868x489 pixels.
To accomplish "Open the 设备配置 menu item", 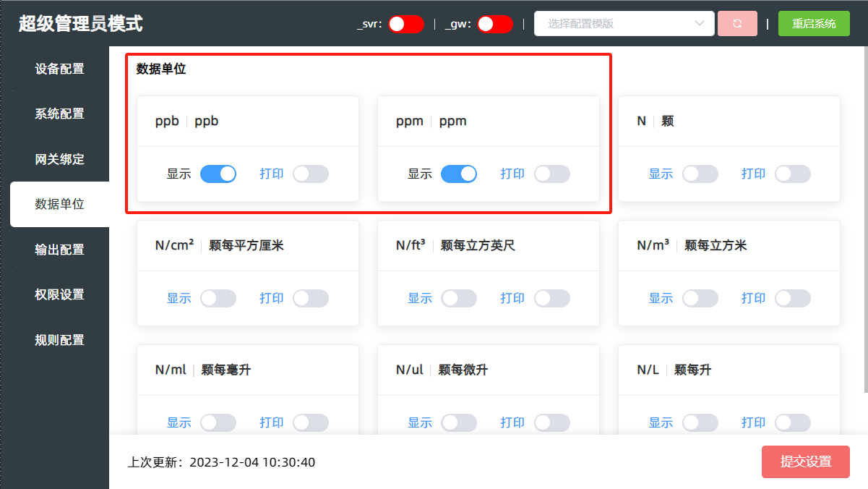I will point(59,69).
